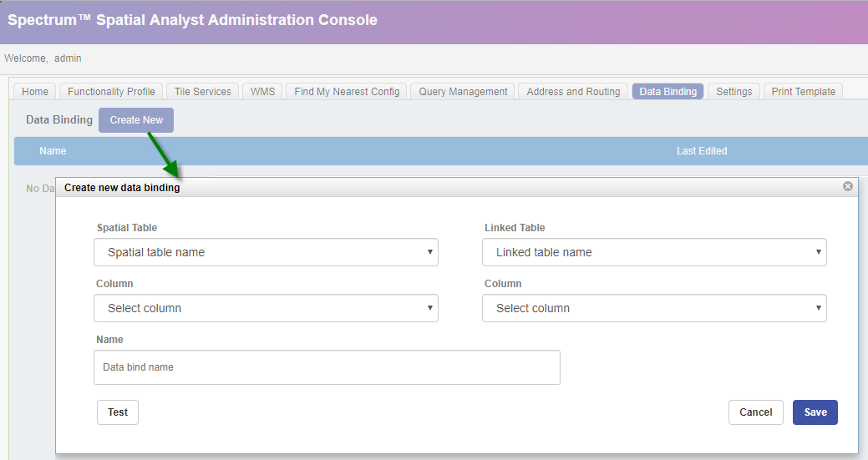Cancel the new data binding
This screenshot has height=460, width=868.
[755, 412]
